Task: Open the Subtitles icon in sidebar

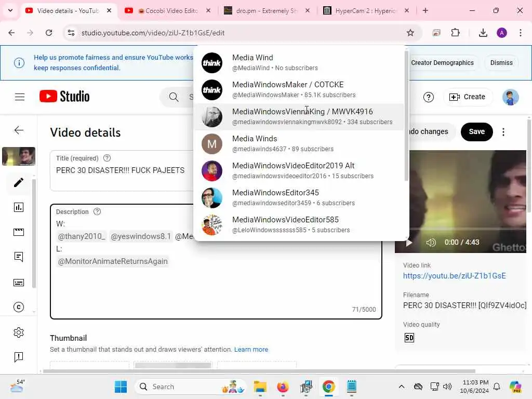Action: coord(19,282)
